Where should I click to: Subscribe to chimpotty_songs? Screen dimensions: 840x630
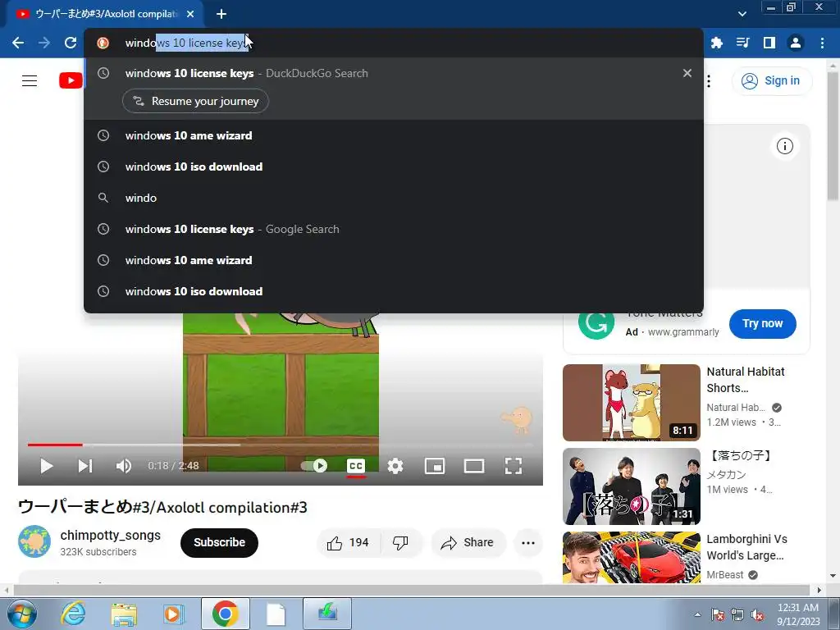(x=219, y=543)
